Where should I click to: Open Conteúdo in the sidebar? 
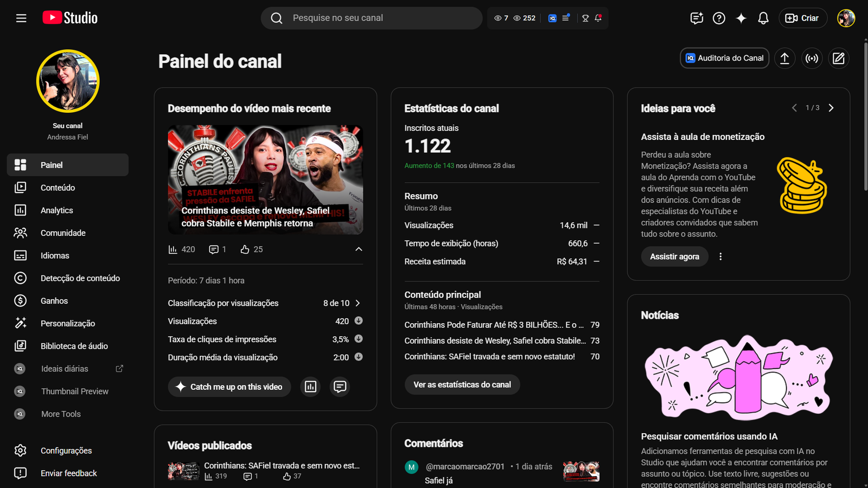(68, 188)
